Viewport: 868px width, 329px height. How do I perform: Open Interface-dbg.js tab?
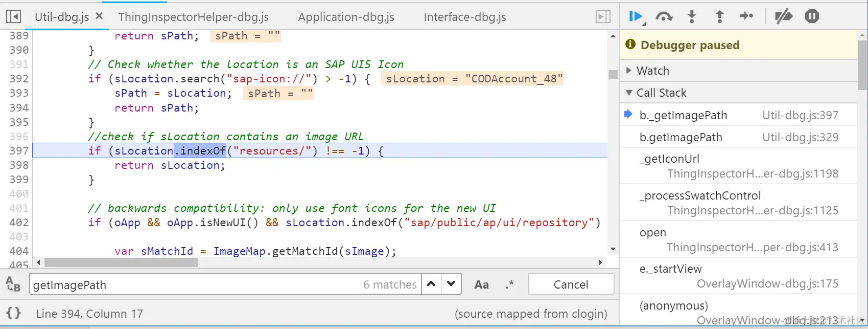coord(465,17)
